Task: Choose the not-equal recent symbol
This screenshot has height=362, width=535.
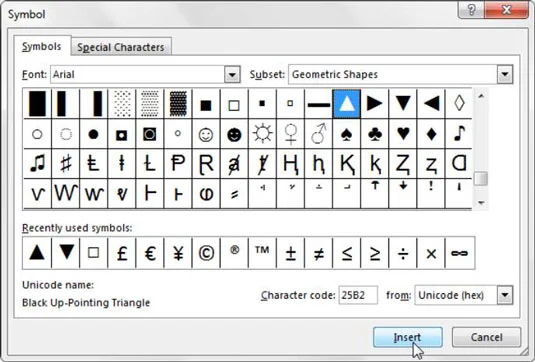Action: (318, 253)
